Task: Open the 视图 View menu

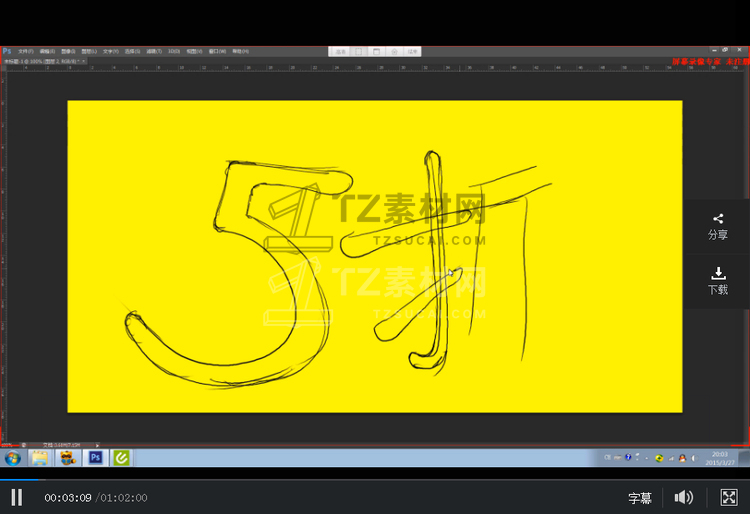Action: tap(194, 51)
